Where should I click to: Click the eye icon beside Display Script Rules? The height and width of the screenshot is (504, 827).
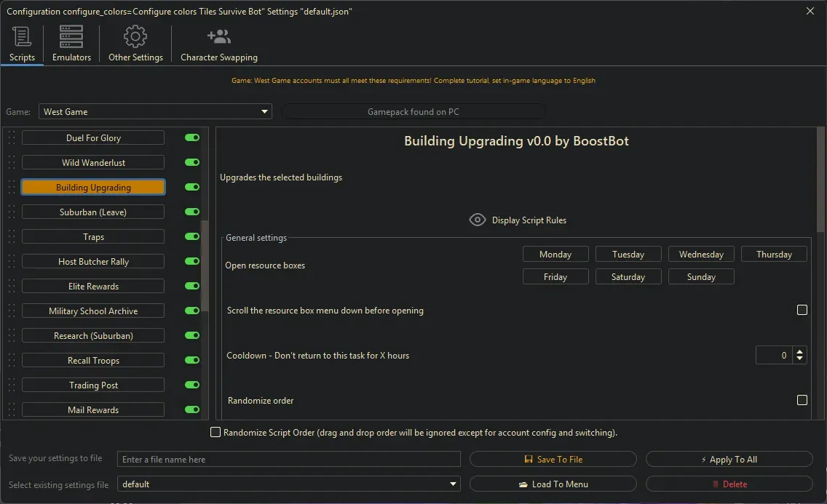pyautogui.click(x=478, y=220)
